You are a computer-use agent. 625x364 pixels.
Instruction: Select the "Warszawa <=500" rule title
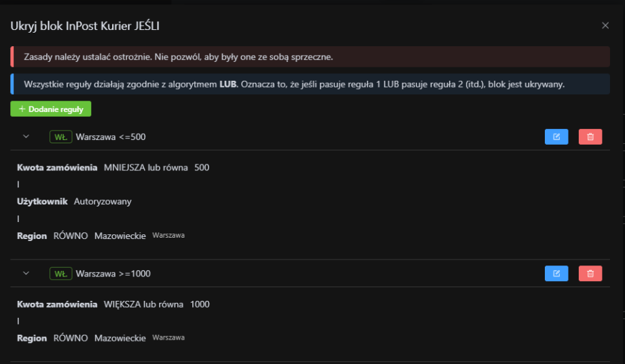tap(111, 137)
